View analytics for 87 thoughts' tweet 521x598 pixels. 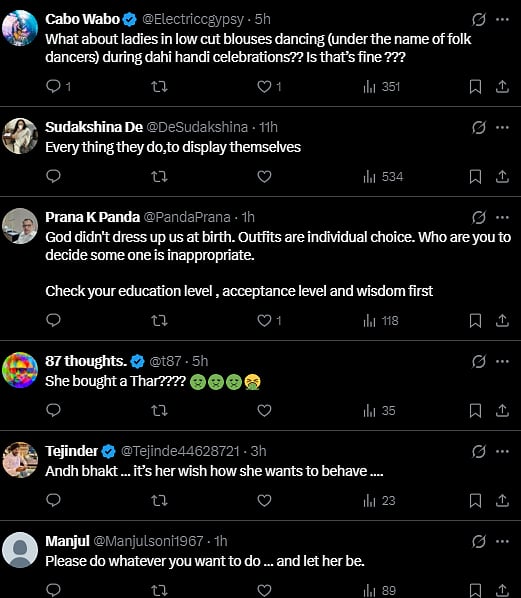[379, 411]
